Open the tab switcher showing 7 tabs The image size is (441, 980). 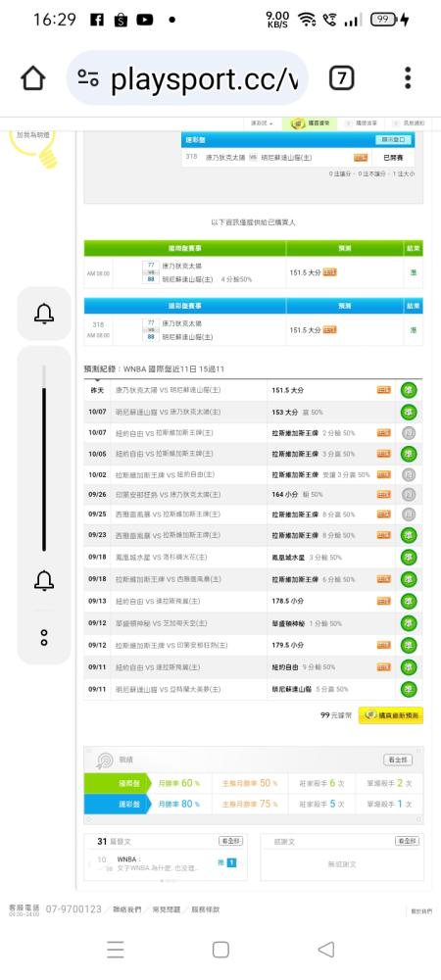click(341, 78)
